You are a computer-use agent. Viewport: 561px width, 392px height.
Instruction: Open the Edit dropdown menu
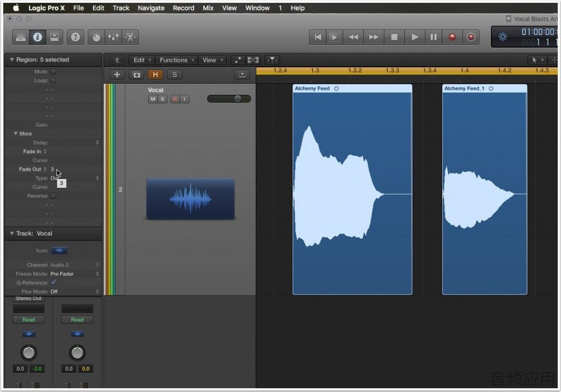coord(142,60)
